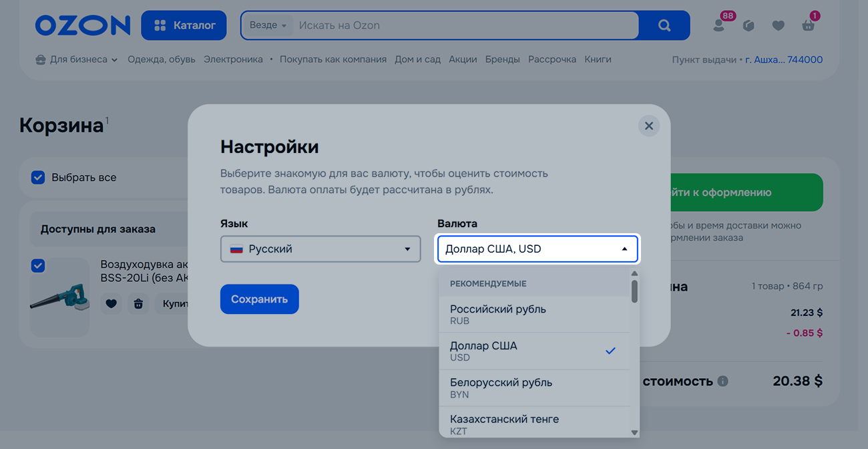Click the magnifying glass search button
Screen dimensions: 868x449
(664, 25)
